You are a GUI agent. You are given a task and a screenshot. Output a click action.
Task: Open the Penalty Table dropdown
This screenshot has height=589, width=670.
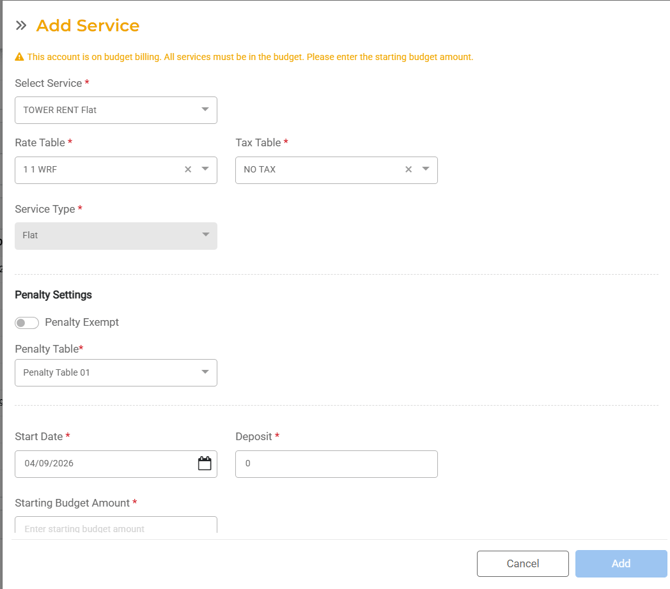click(116, 373)
